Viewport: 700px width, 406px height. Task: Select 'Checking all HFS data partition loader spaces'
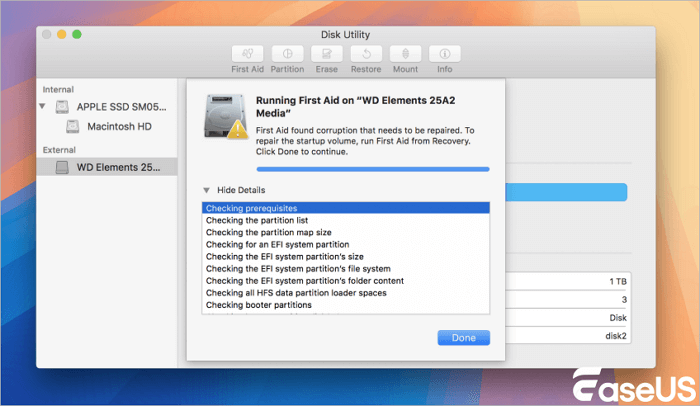tap(346, 293)
